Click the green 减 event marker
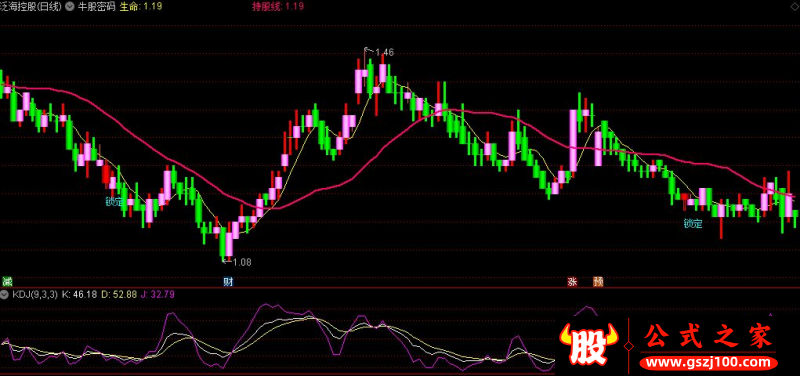The width and height of the screenshot is (800, 376). click(7, 281)
